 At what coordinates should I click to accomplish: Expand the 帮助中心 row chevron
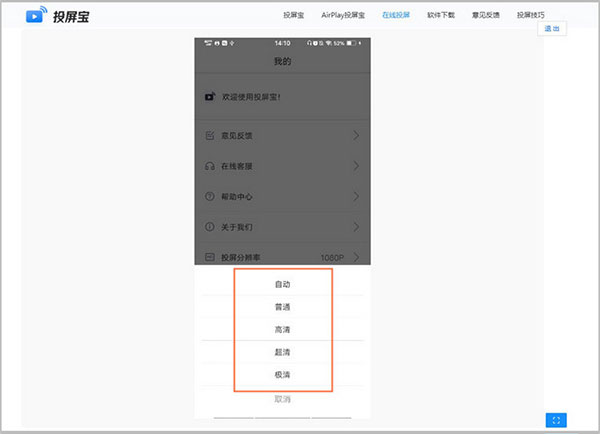pos(356,196)
